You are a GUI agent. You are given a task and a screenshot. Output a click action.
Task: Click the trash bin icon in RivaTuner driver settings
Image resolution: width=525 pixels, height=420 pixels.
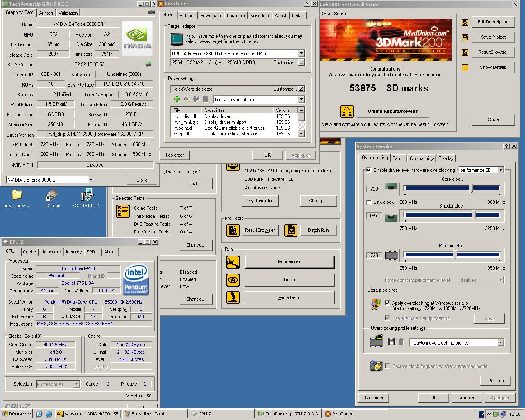coord(205,99)
